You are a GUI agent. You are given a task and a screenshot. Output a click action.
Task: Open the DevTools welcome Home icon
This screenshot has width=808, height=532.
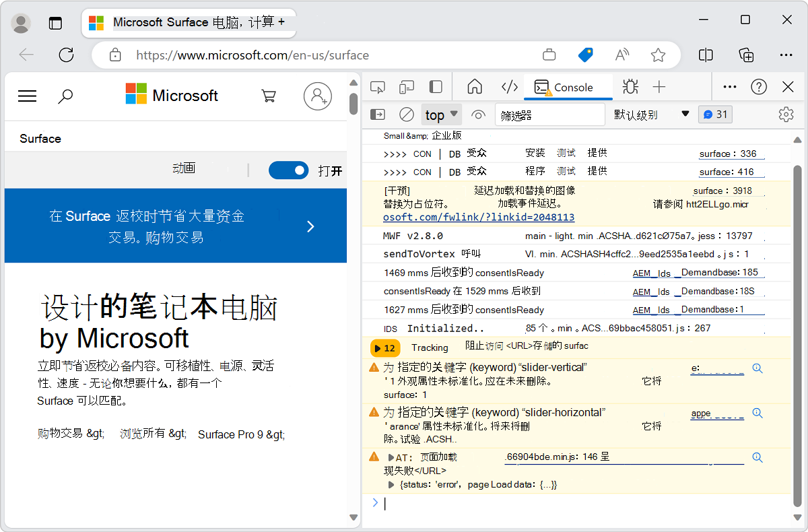click(474, 86)
